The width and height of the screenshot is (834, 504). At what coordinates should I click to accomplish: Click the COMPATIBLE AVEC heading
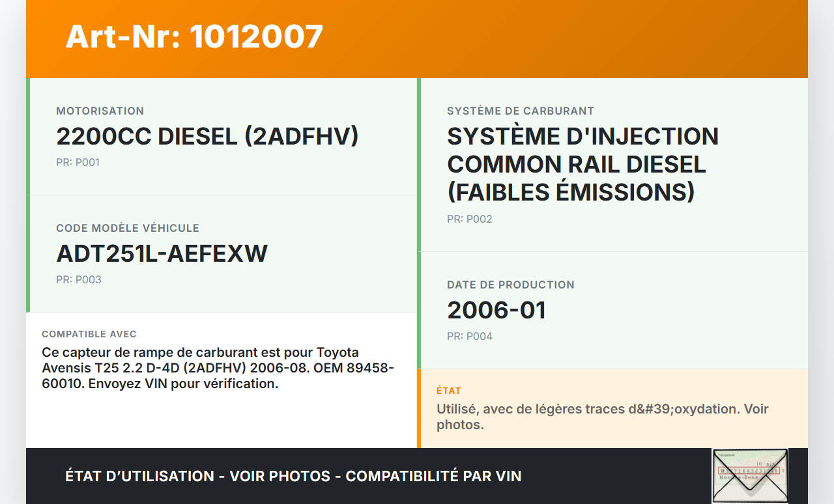pos(89,334)
